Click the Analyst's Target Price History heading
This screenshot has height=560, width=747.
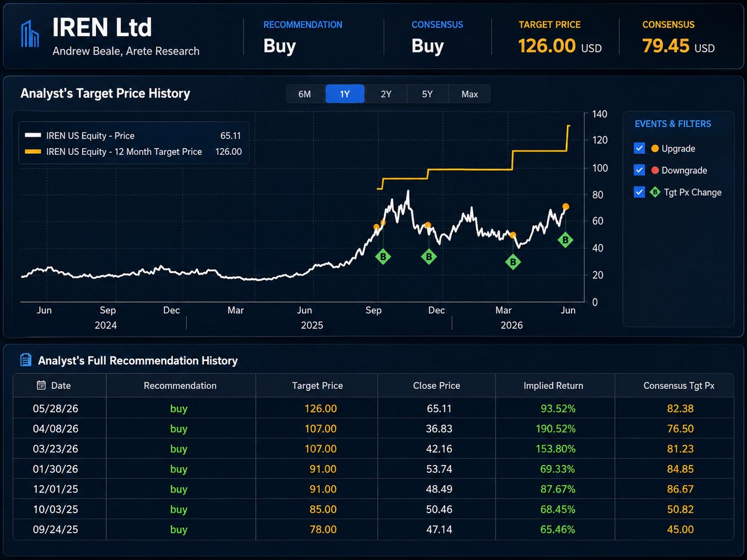105,93
